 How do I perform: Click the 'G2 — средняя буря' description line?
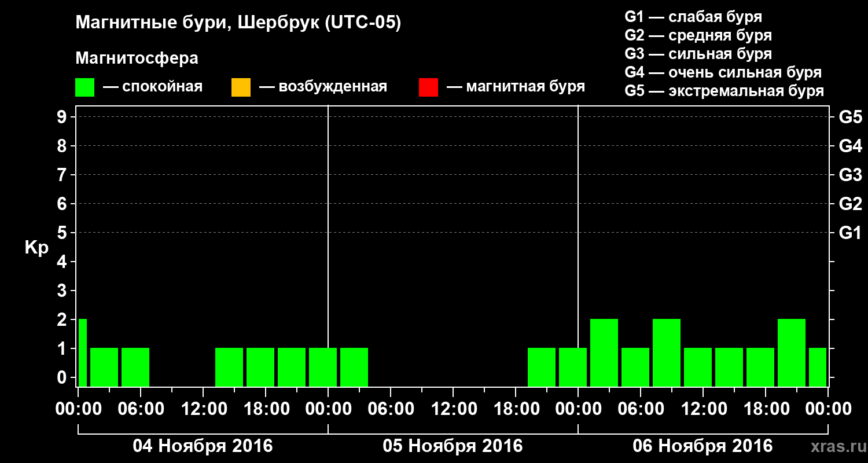point(698,35)
